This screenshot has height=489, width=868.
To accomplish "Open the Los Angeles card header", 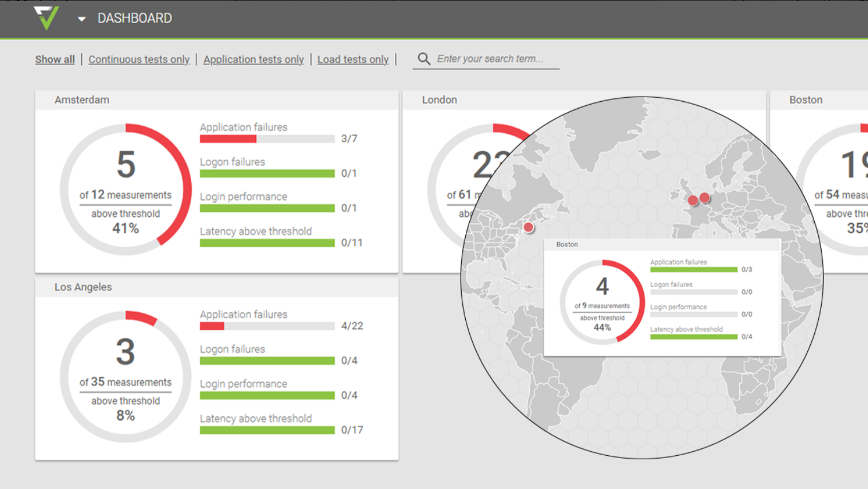I will (217, 287).
